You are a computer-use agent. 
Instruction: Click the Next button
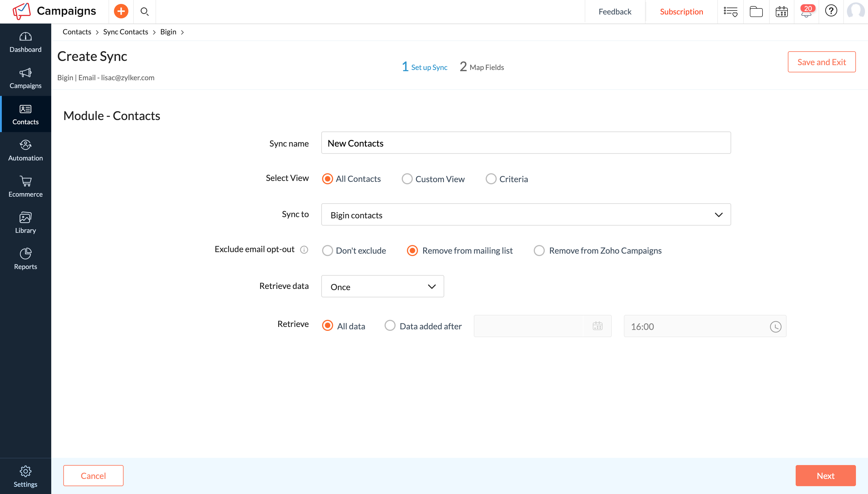[825, 476]
